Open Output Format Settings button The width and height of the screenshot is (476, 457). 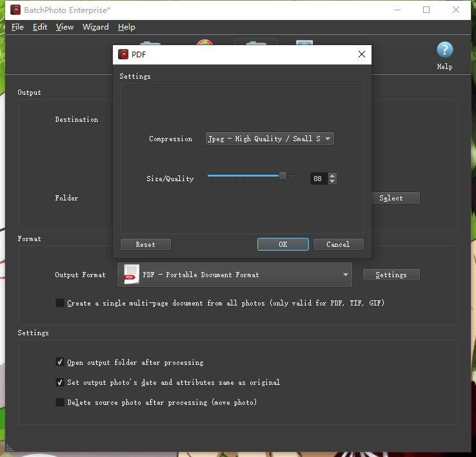[392, 275]
